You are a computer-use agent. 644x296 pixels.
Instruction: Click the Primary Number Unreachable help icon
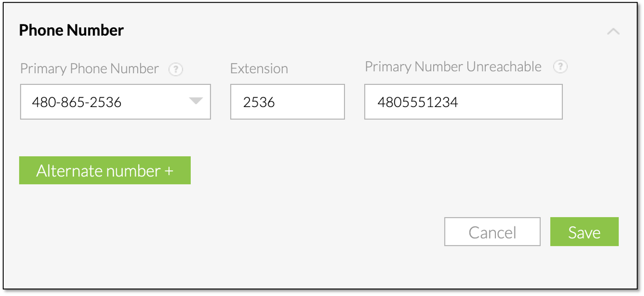pos(560,67)
